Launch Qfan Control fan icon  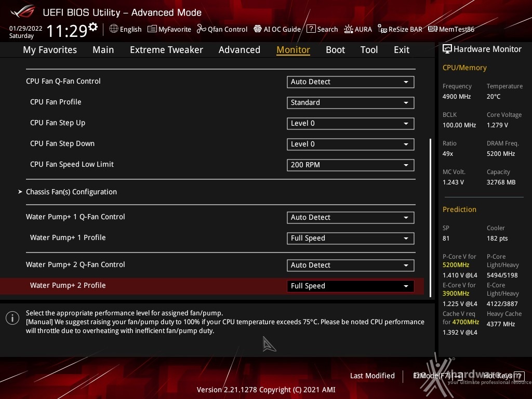coord(201,29)
